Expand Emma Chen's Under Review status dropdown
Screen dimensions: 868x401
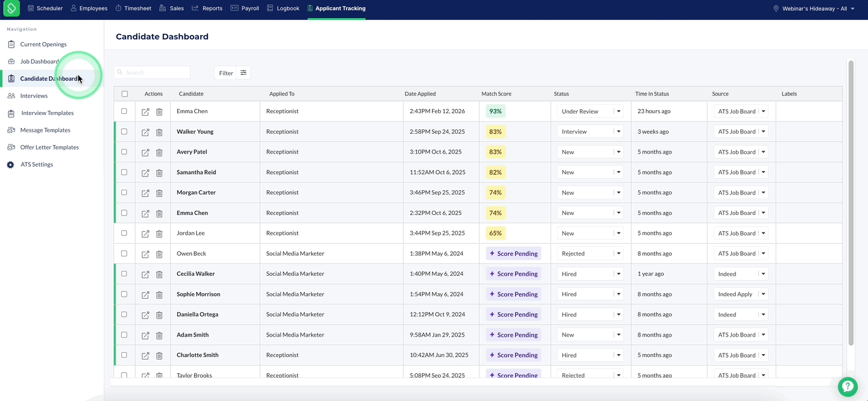590,111
